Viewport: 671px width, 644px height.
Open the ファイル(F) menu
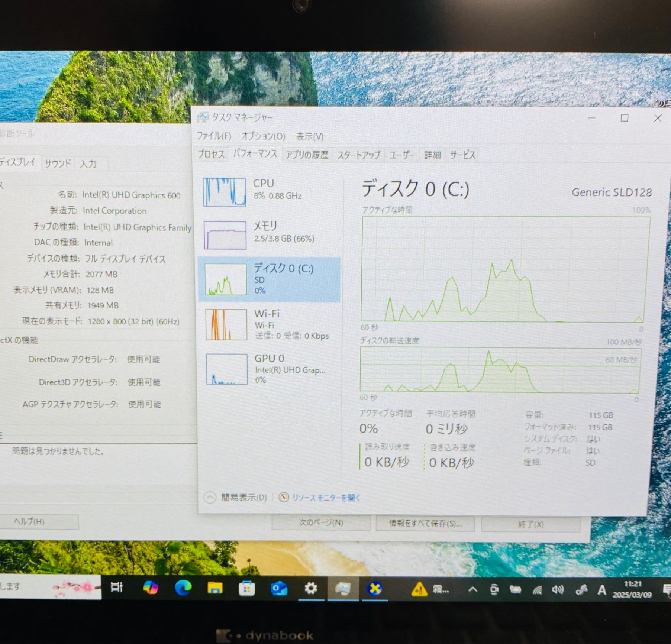pos(214,136)
